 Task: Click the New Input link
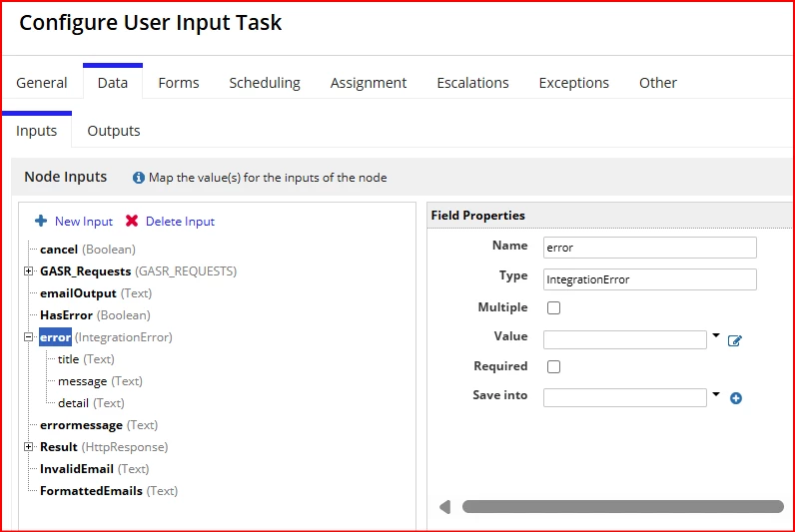coord(84,222)
